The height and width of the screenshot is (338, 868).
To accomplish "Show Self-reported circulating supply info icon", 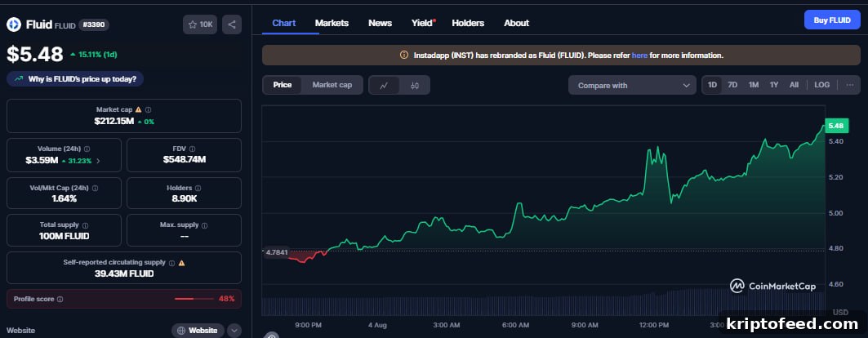I will click(x=171, y=263).
